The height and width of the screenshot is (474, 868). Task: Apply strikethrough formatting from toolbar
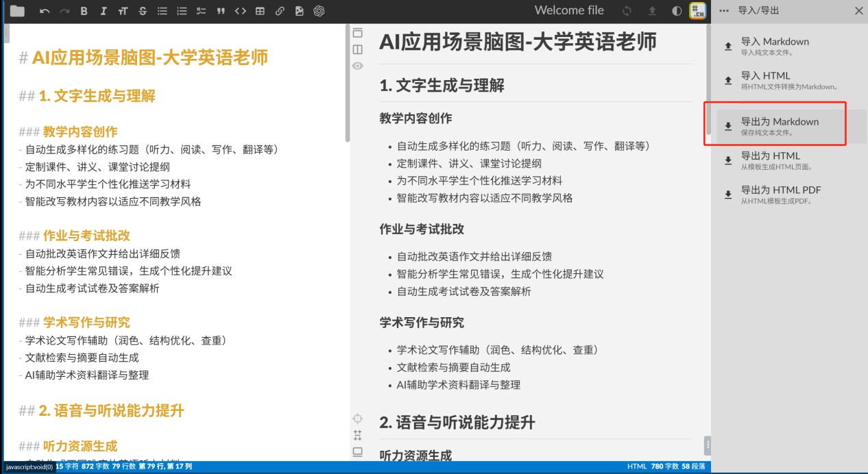pos(143,11)
